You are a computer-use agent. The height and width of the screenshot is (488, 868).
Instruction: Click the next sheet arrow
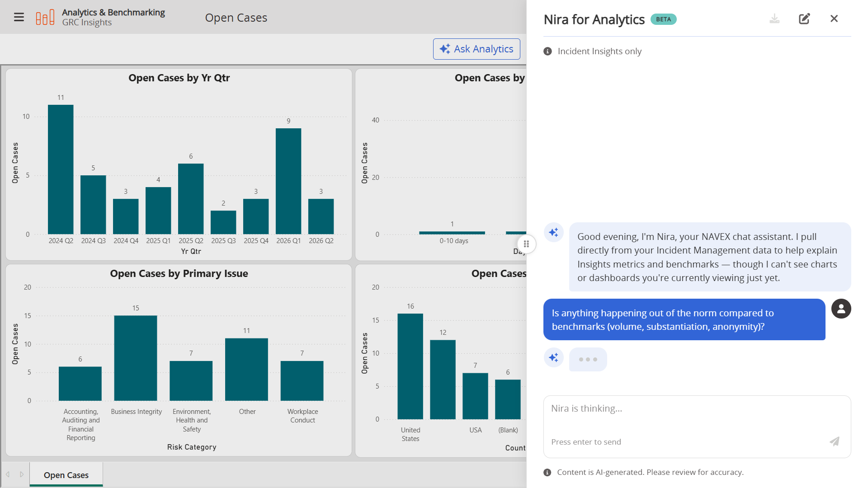point(21,474)
